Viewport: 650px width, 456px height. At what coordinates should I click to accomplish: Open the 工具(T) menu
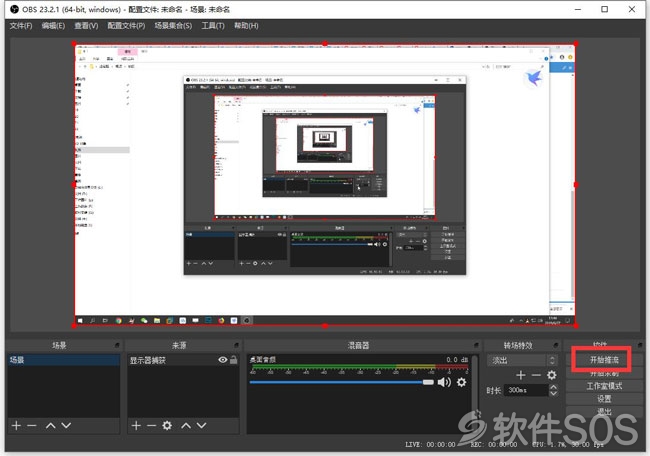tap(213, 26)
